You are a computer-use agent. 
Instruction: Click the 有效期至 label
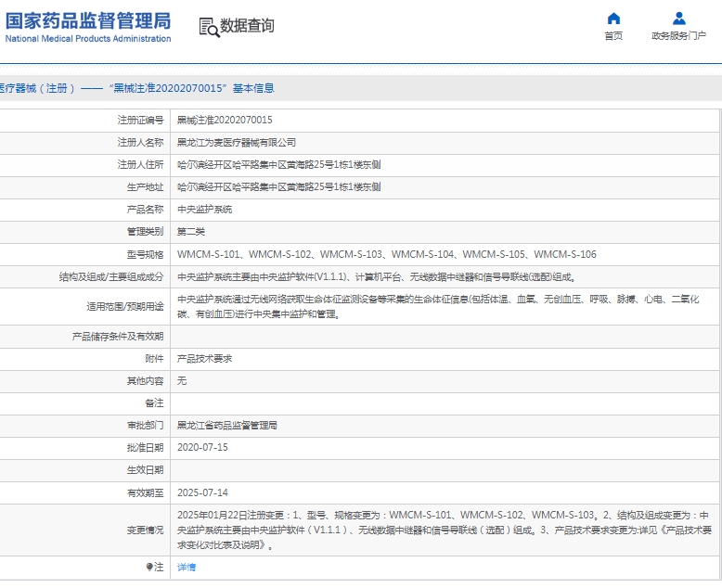(x=145, y=492)
